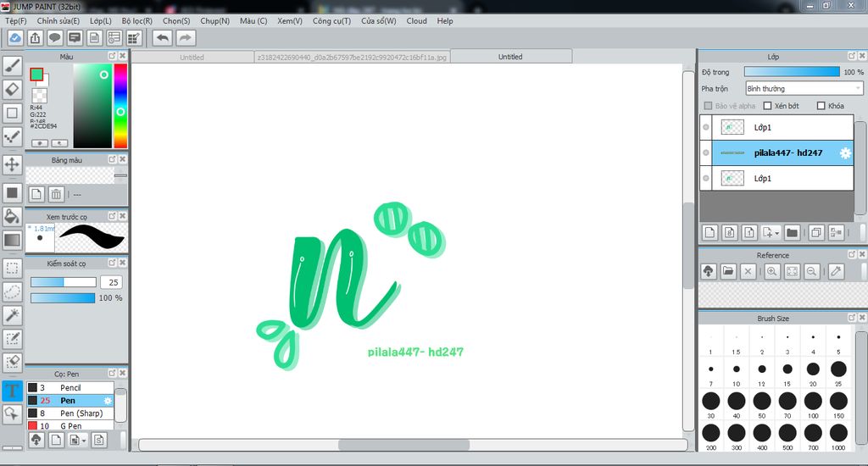The image size is (868, 466).
Task: Select the Selection Pen tool
Action: [x=12, y=339]
